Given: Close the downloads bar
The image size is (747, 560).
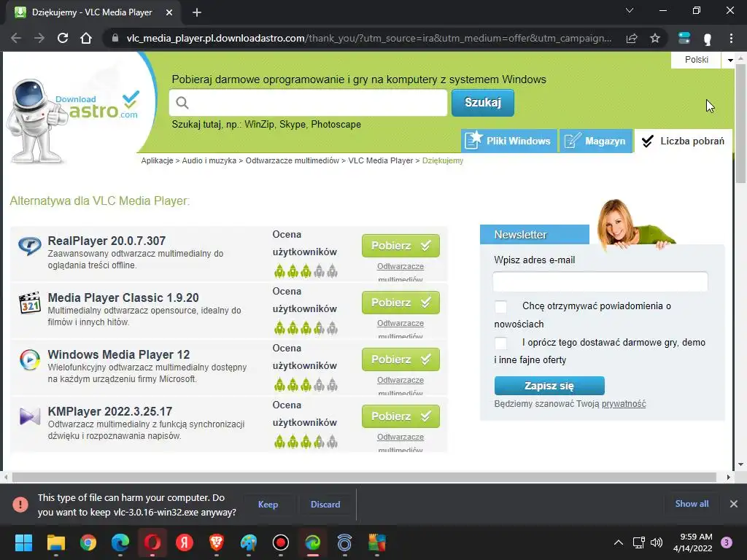Looking at the screenshot, I should click(734, 504).
